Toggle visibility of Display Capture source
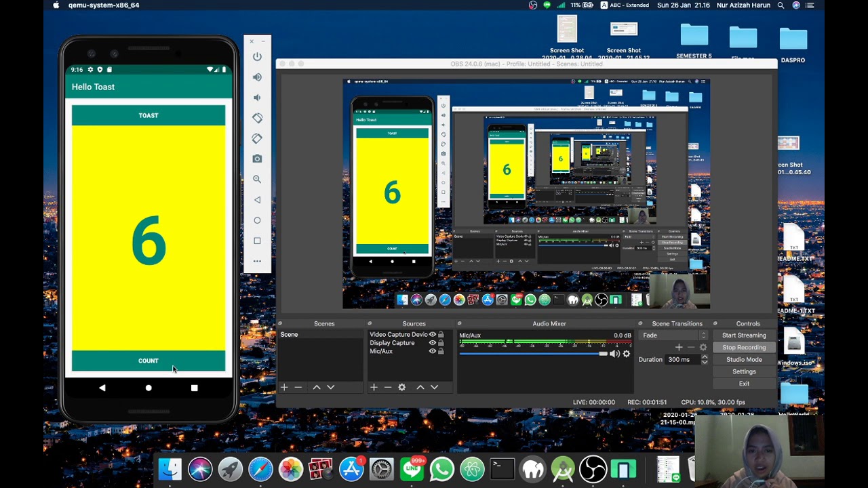 tap(432, 343)
